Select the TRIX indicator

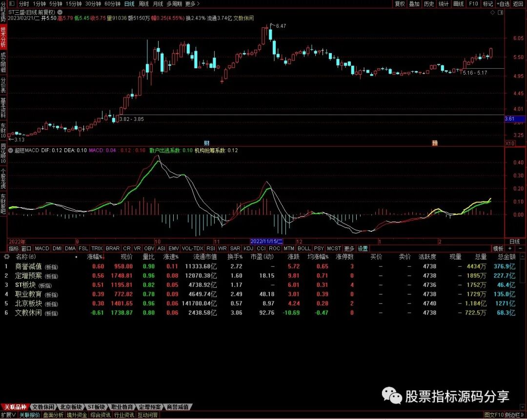pos(97,248)
